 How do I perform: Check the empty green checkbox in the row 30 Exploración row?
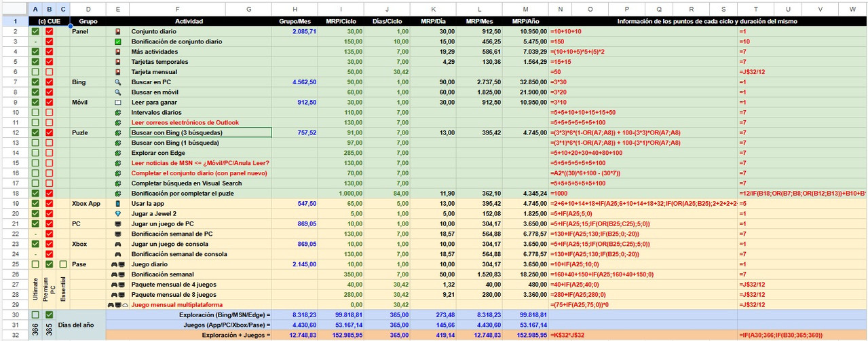tap(35, 315)
